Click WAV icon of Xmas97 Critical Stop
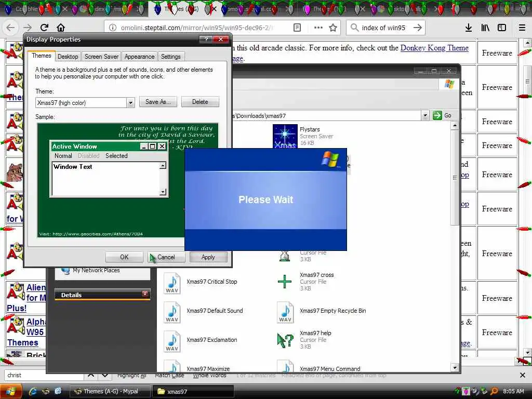Viewport: 532px width, 399px height. [172, 283]
